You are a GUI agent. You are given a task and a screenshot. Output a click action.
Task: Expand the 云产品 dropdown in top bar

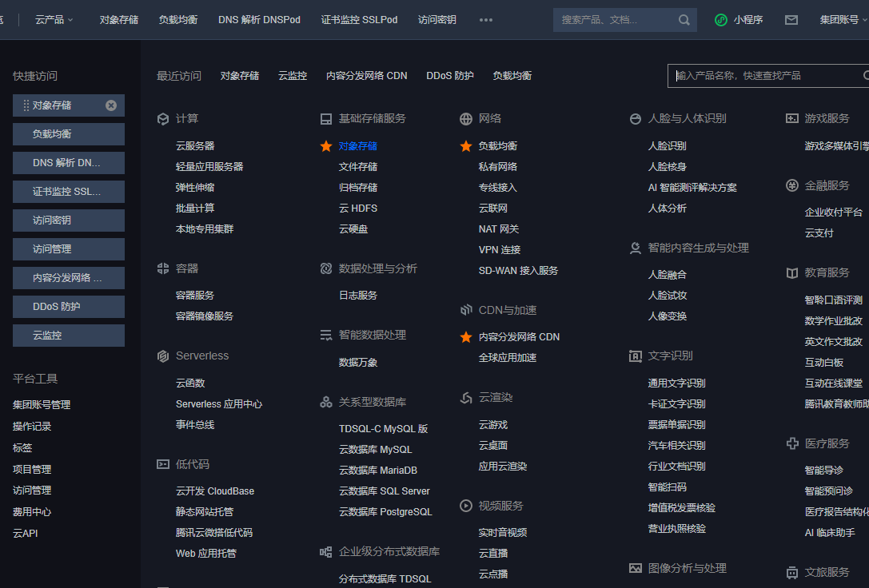[x=54, y=20]
